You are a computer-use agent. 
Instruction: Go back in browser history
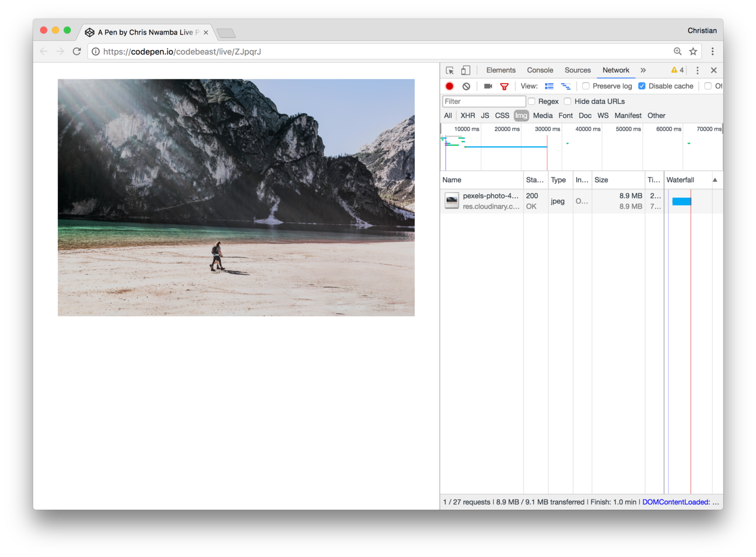coord(44,51)
